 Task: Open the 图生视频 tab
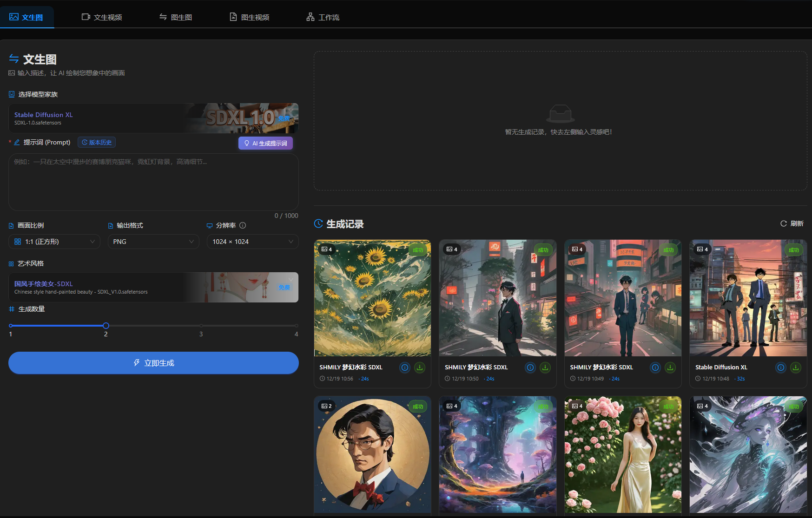[x=250, y=17]
